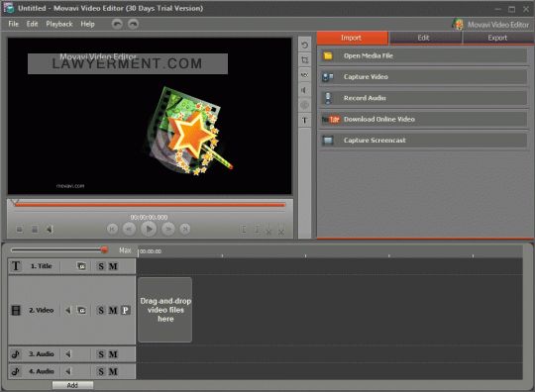535x392 pixels.
Task: Click the timeline zoom slider handle
Action: tap(104, 249)
